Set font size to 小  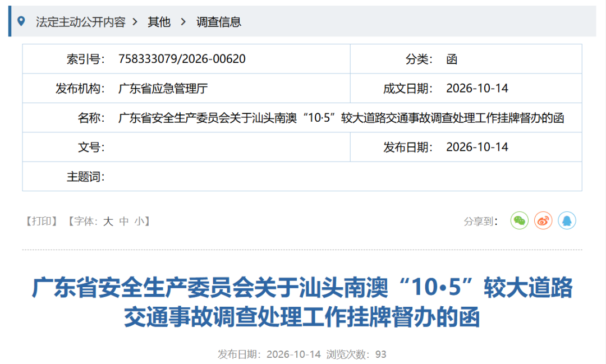pyautogui.click(x=139, y=221)
